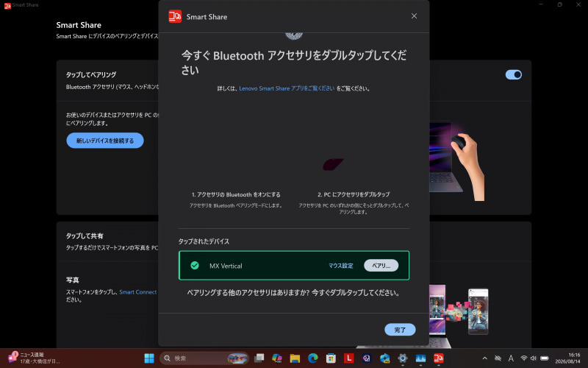
Task: Toggle the タップしてペアリング switch in main window
Action: [x=513, y=74]
